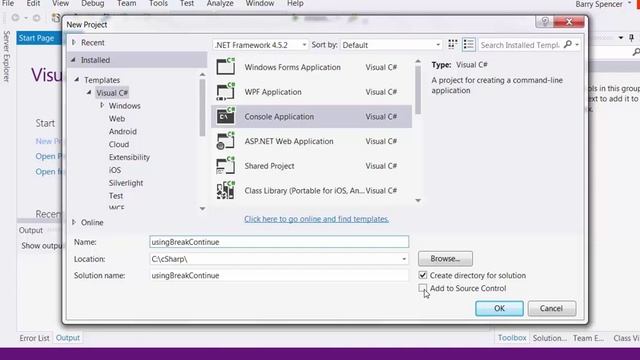Switch to the Solution Explorer tab
Viewport: 640px width, 360px height.
pos(549,338)
